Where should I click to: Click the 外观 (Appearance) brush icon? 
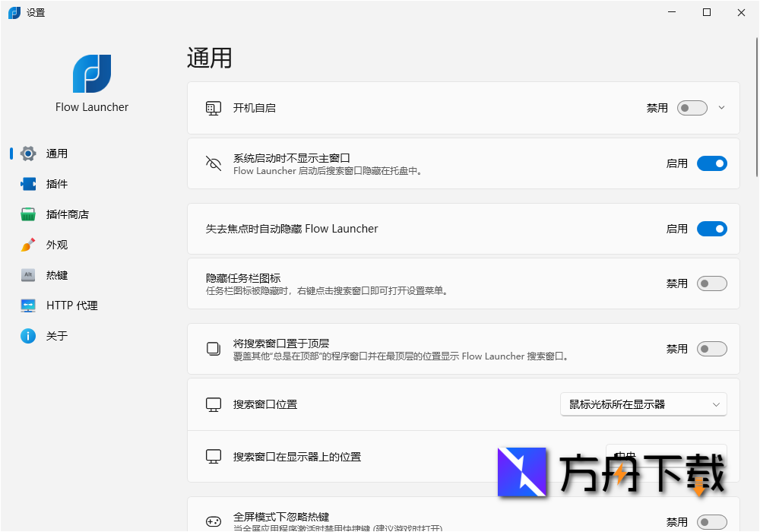tap(28, 245)
